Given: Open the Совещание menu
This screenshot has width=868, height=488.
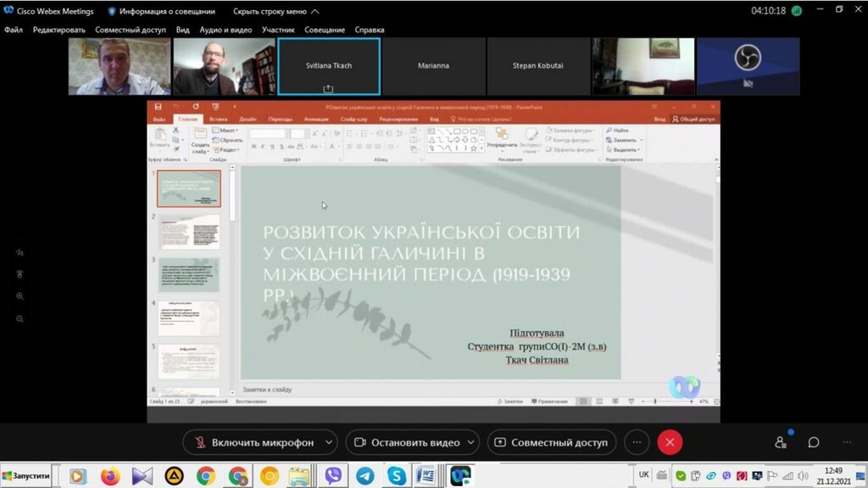Looking at the screenshot, I should pyautogui.click(x=325, y=30).
